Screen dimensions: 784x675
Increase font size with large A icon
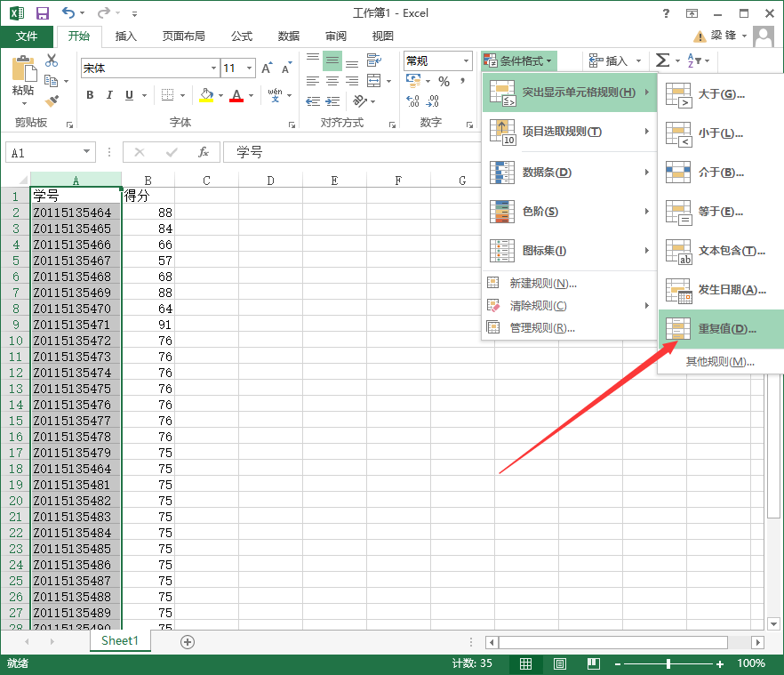click(267, 68)
